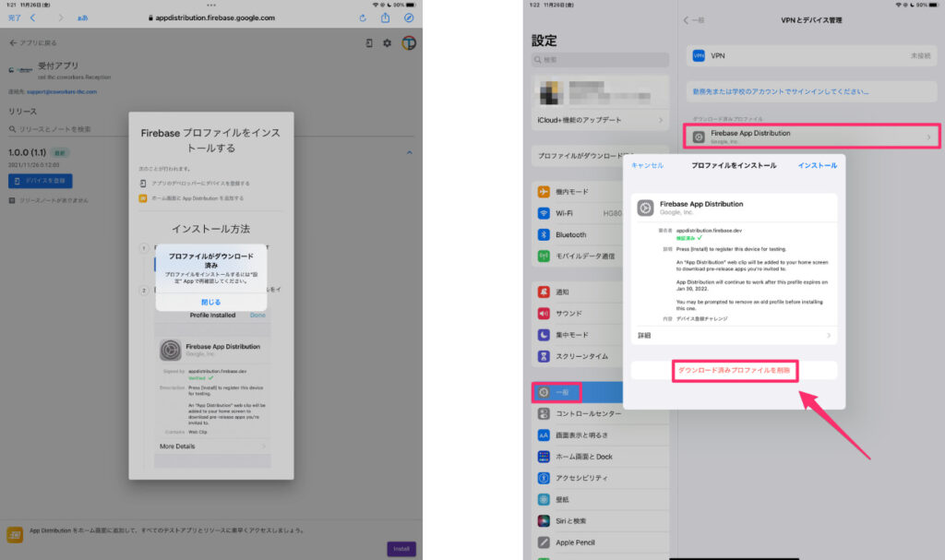
Task: Click the Settings 検索 search field
Action: coord(600,60)
